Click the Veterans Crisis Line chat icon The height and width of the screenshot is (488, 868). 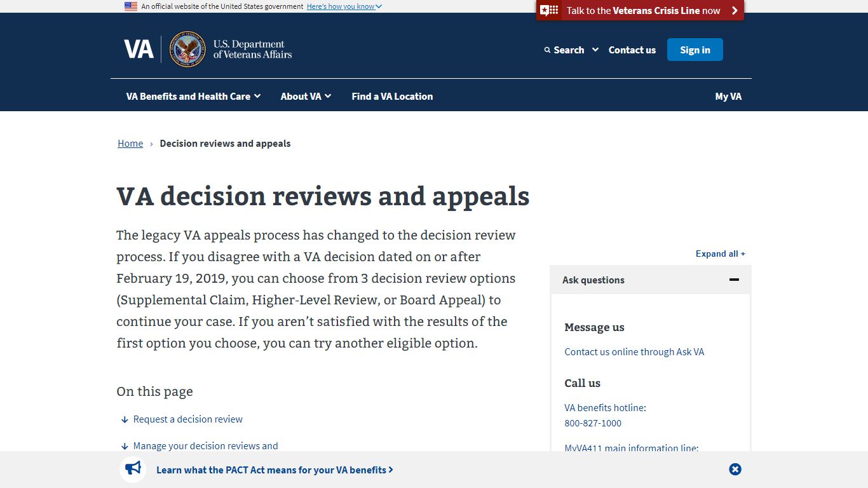[x=548, y=10]
